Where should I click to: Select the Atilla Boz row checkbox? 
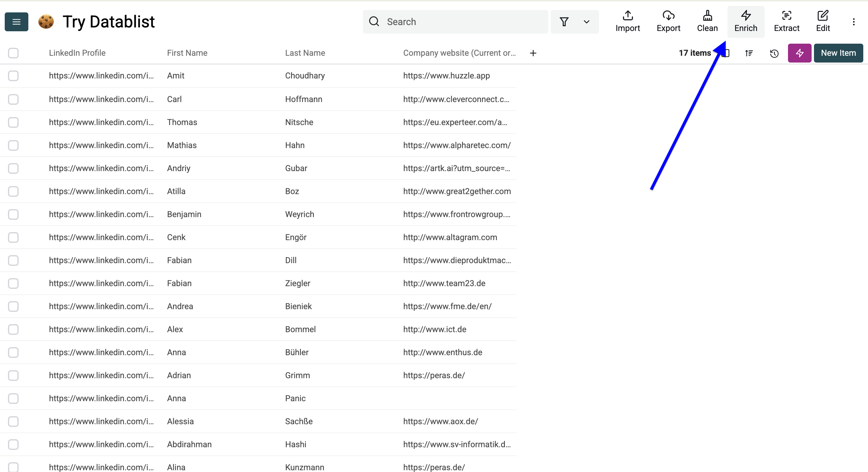tap(13, 191)
